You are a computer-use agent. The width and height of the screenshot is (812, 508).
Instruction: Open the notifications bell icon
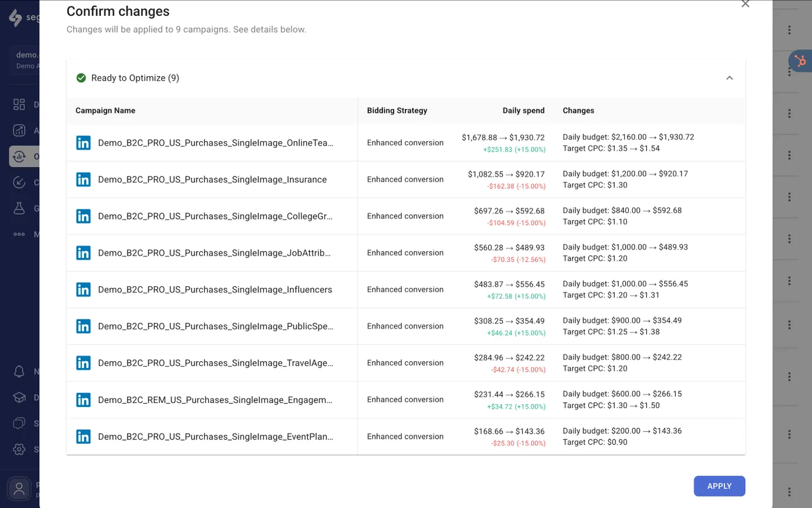(19, 372)
